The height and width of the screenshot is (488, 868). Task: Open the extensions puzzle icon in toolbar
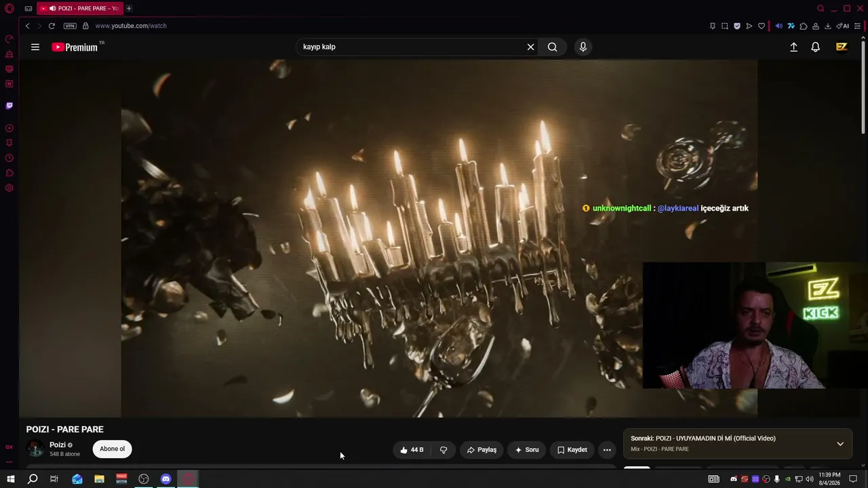804,26
